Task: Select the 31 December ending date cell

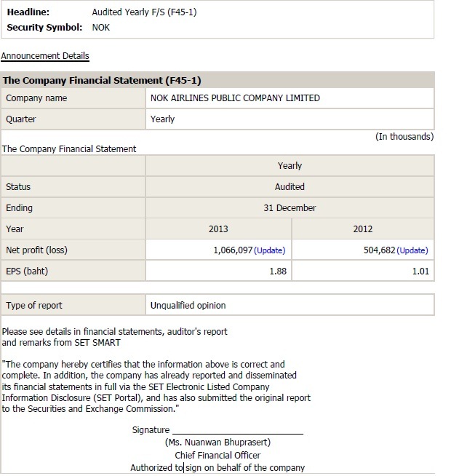Action: coord(290,208)
